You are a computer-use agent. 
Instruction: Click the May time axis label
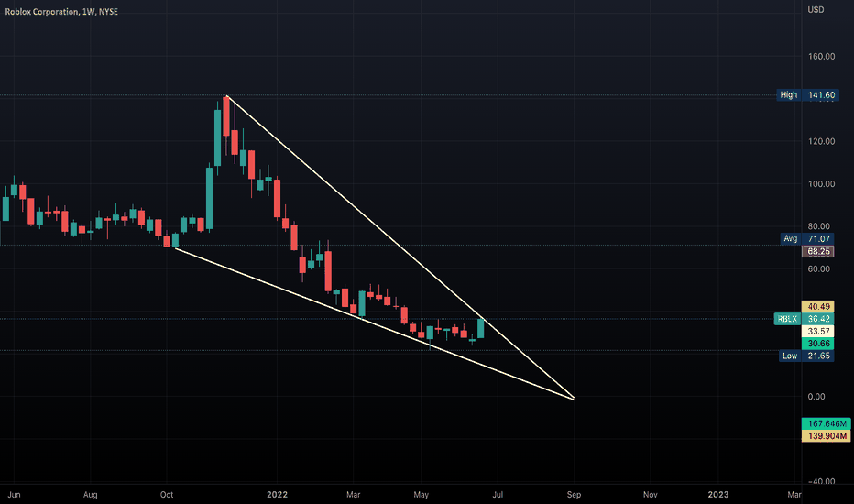click(421, 495)
